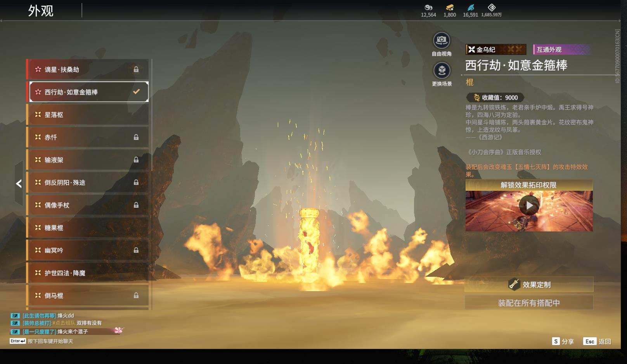
Task: Click the blue feather currency icon
Action: (x=471, y=7)
